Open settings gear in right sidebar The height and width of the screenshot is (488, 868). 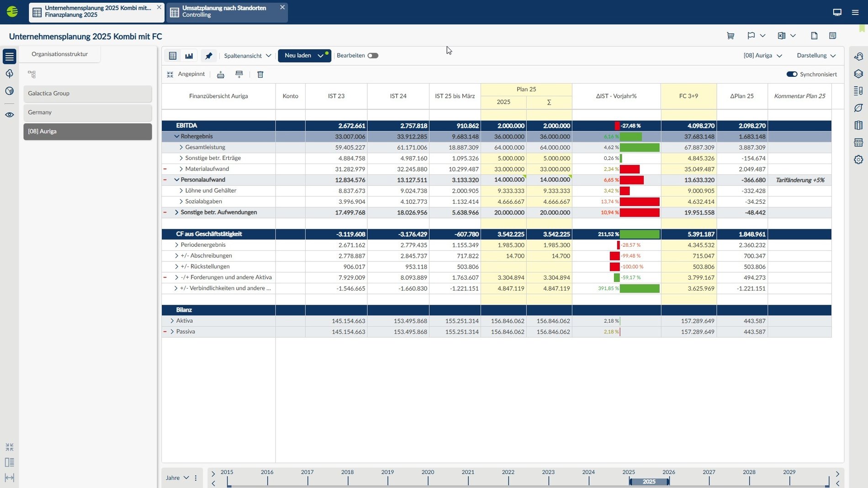(858, 159)
